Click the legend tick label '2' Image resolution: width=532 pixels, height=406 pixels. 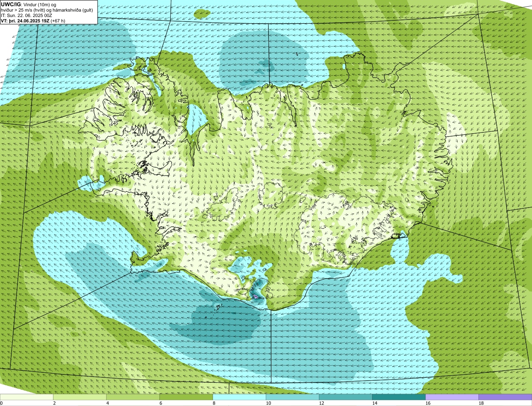pos(54,403)
